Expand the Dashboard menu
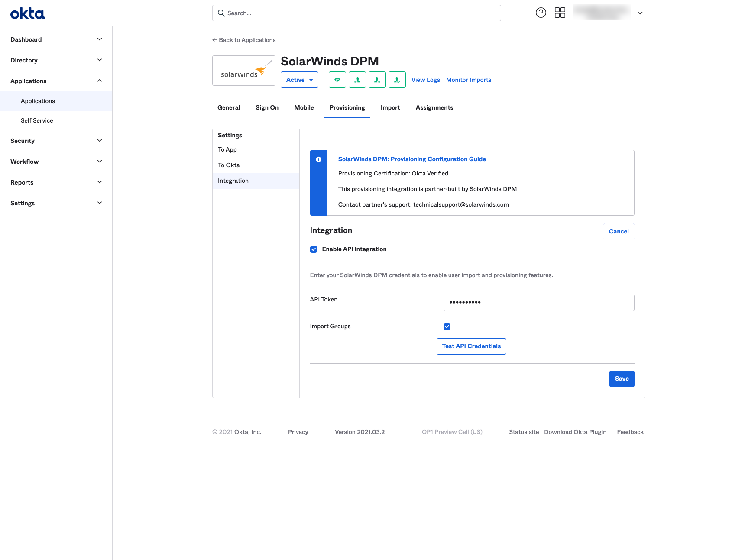 coord(56,39)
